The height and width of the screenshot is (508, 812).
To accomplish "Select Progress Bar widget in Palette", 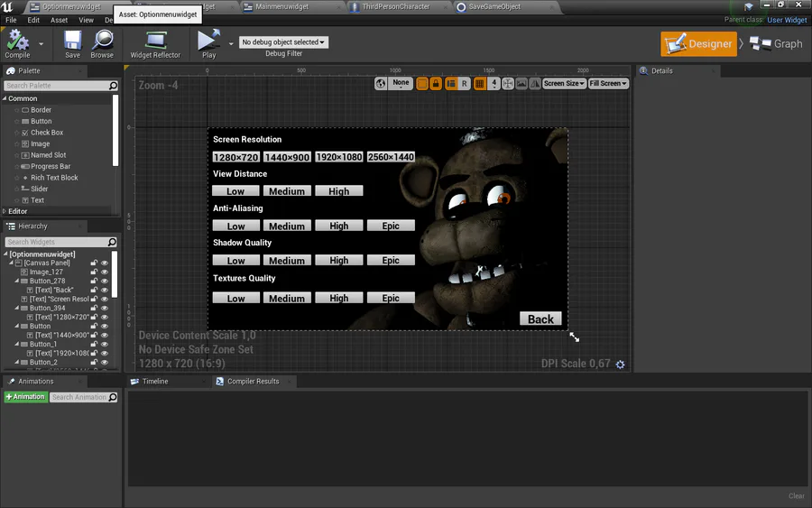I will pos(51,166).
